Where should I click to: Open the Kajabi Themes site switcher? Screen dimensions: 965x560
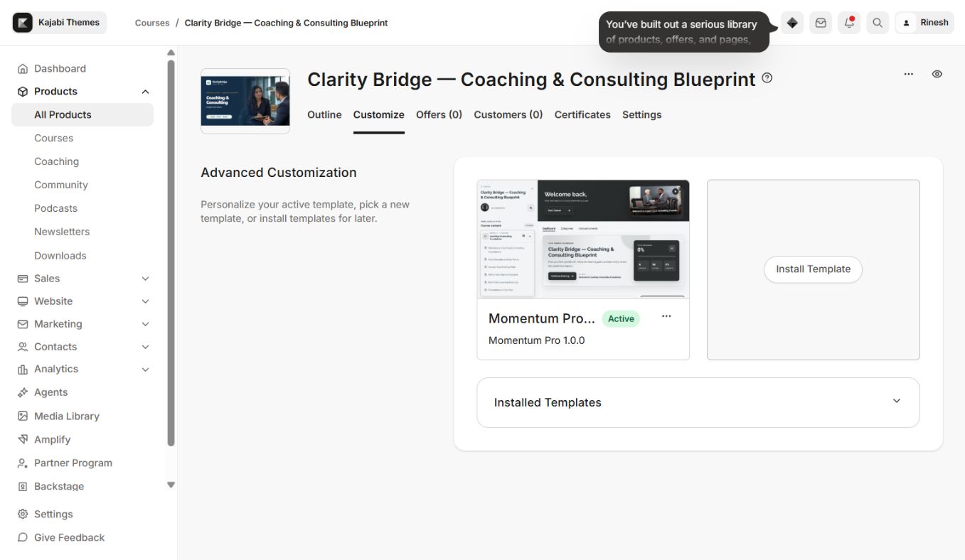point(60,23)
